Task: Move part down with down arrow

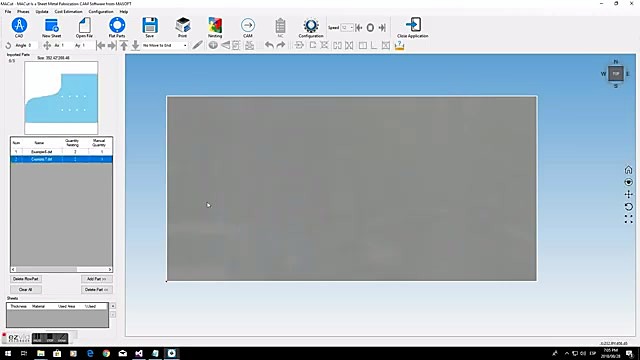Action: [135, 45]
